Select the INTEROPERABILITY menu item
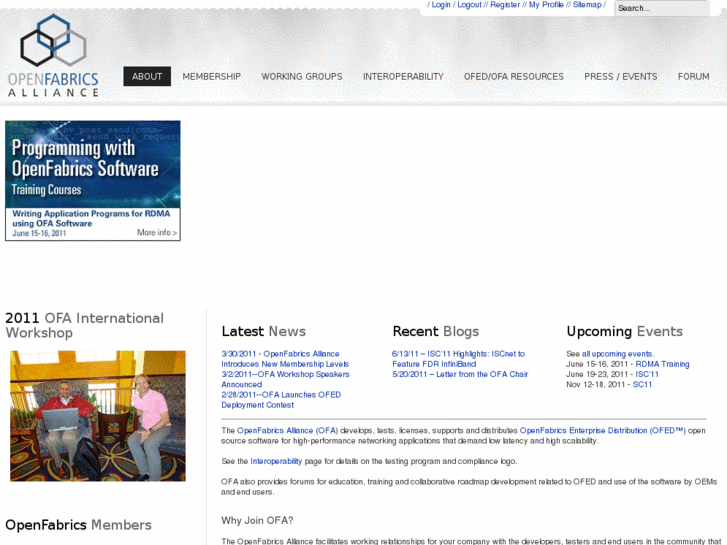This screenshot has width=727, height=545. coord(403,76)
